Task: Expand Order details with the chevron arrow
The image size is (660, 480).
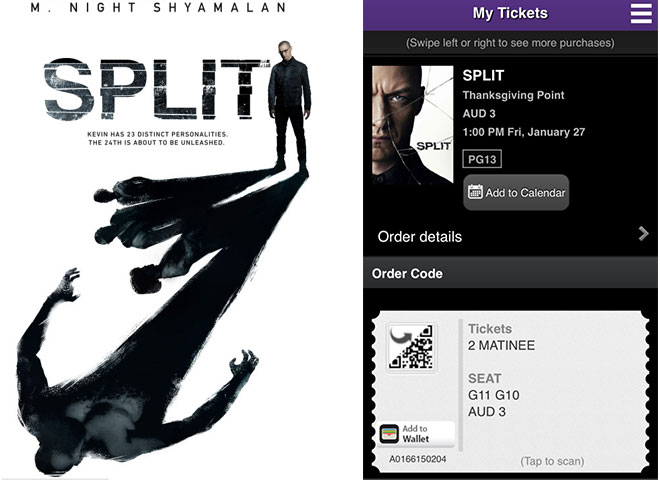Action: tap(643, 233)
